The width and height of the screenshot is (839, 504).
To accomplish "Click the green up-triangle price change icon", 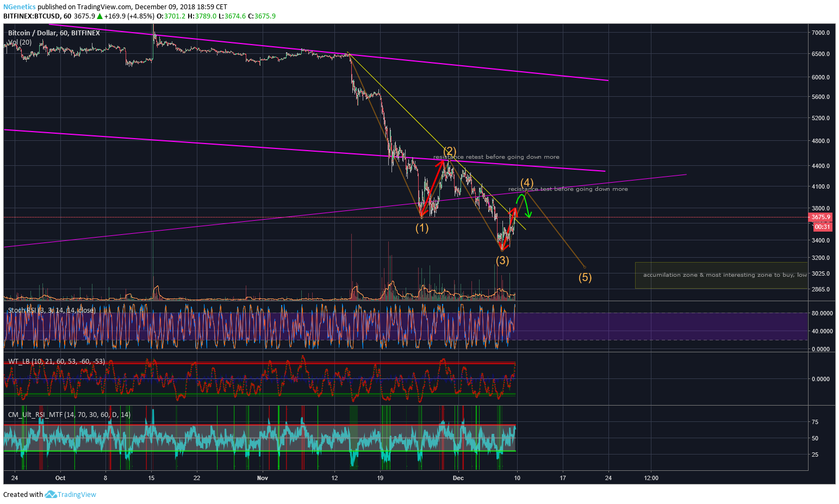I will coord(100,16).
